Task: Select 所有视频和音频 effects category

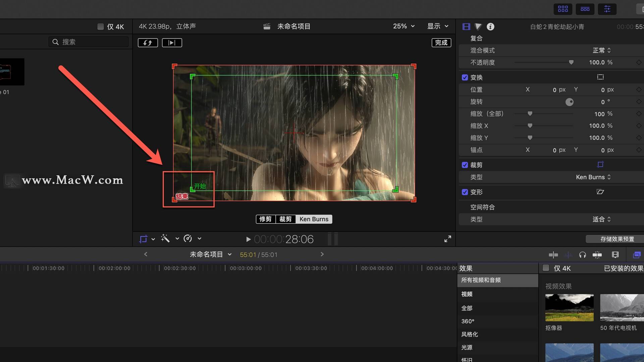Action: (498, 280)
